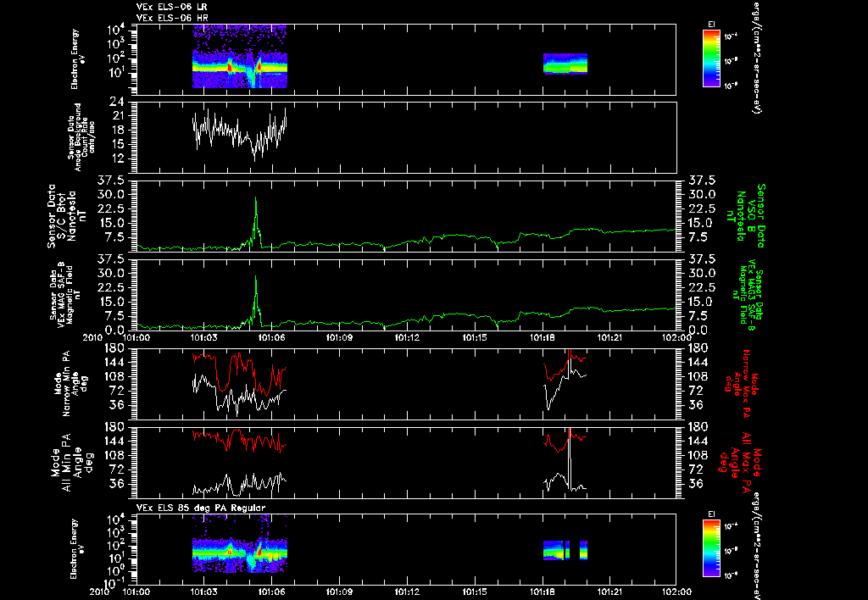This screenshot has height=600, width=868.
Task: Click "101:15" on the bottom-most time axis
Action: tap(475, 592)
